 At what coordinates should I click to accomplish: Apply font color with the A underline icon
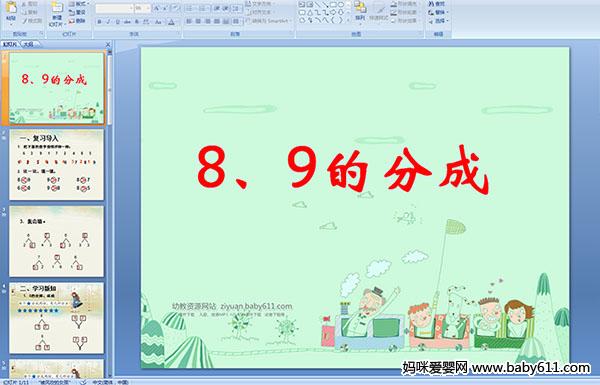click(x=171, y=22)
